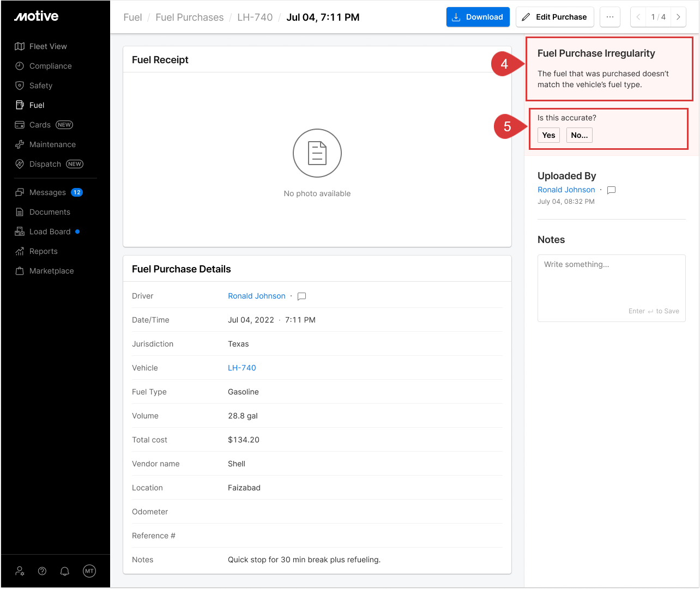
Task: Open admin user settings icon
Action: (20, 571)
